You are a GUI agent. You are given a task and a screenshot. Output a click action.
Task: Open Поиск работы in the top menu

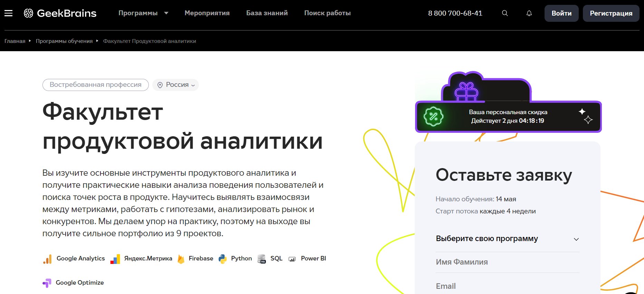pos(327,13)
